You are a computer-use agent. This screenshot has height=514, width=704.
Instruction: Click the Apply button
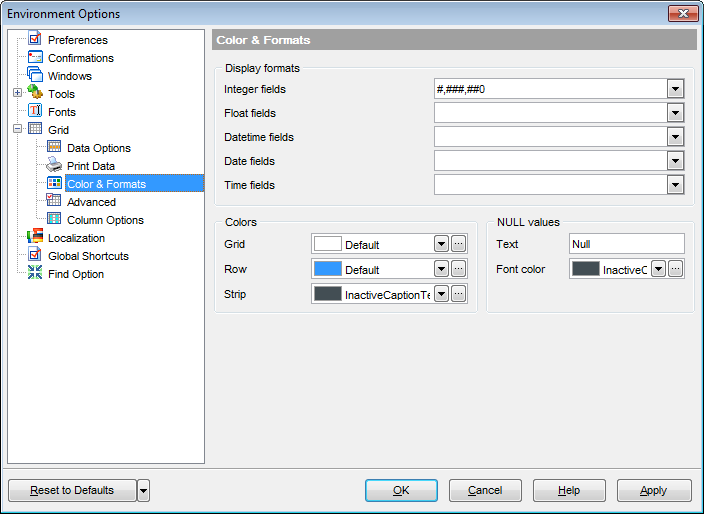click(654, 490)
